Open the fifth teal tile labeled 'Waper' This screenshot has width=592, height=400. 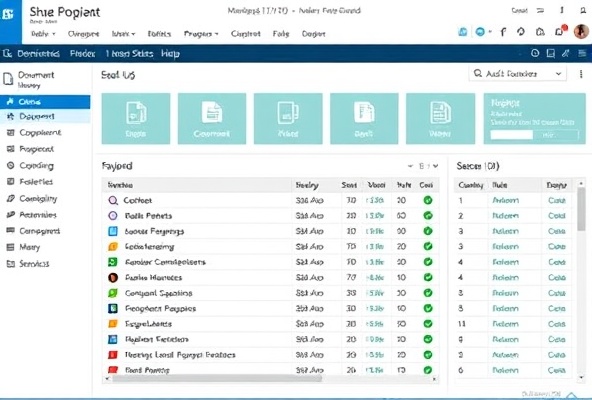click(x=440, y=119)
